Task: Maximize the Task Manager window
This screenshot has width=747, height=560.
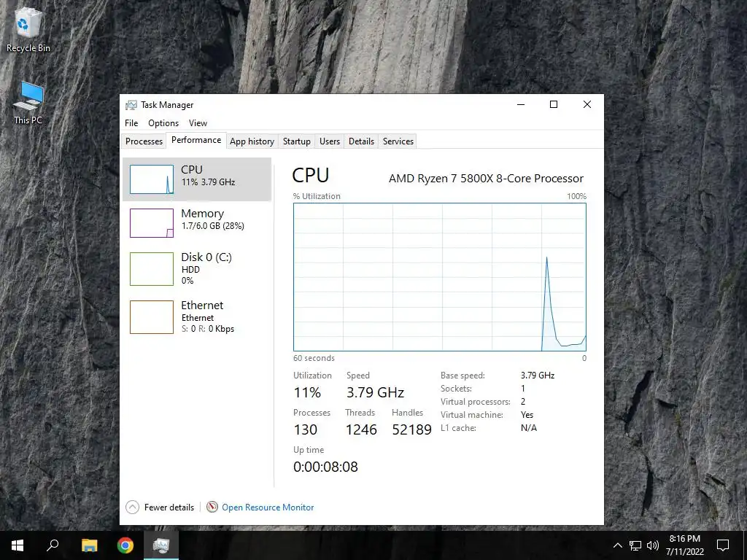Action: click(x=554, y=105)
